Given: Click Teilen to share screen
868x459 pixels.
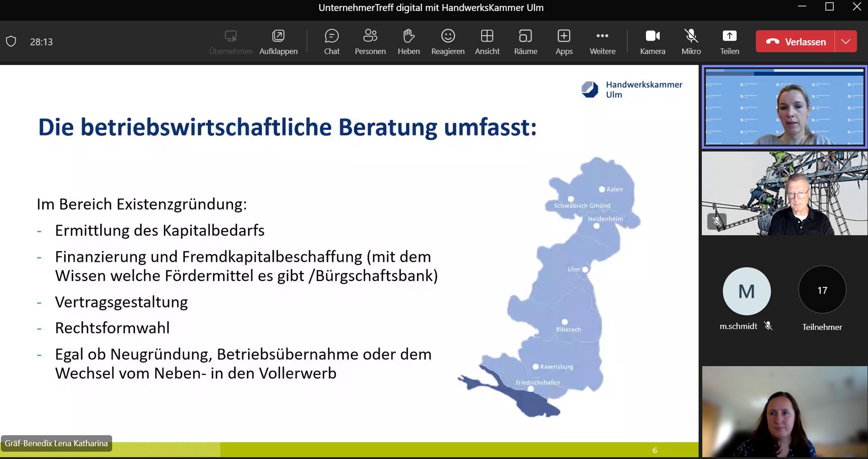Looking at the screenshot, I should click(x=729, y=42).
